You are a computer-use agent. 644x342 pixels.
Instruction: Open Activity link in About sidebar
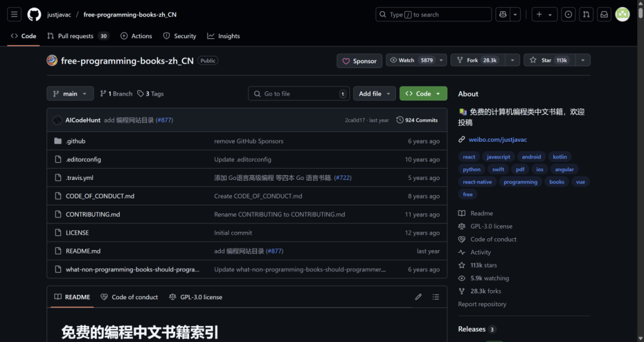click(475, 252)
